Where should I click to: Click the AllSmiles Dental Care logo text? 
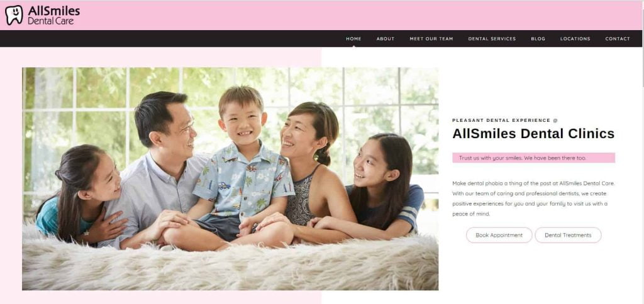click(53, 15)
